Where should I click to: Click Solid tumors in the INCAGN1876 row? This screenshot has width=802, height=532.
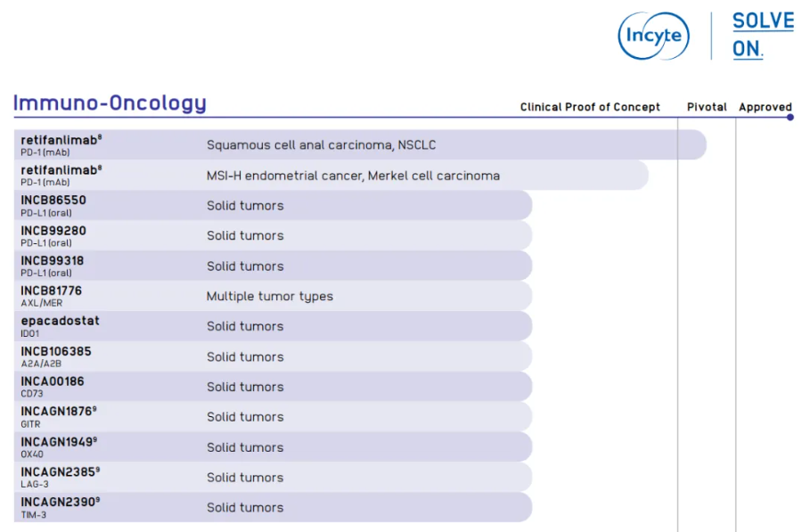(x=245, y=416)
